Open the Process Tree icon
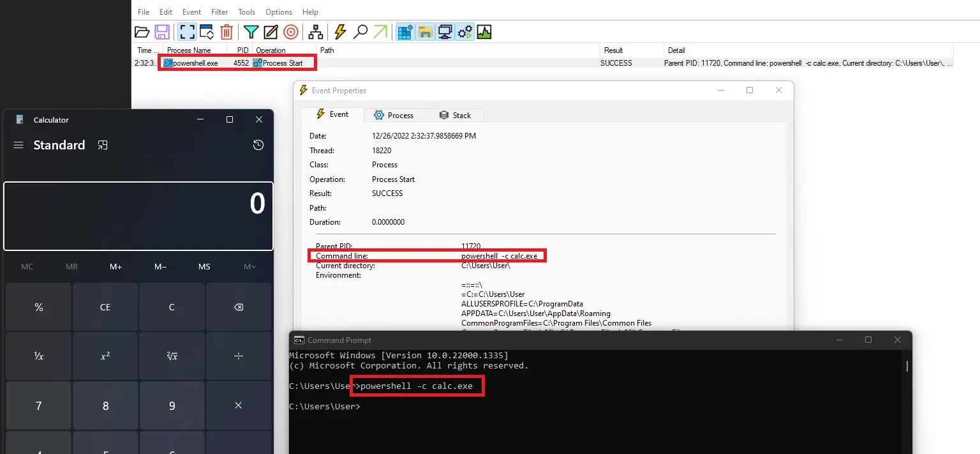This screenshot has width=980, height=454. tap(315, 32)
